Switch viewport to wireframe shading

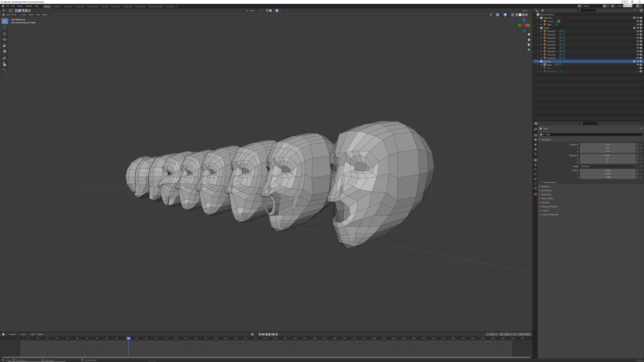(x=517, y=15)
